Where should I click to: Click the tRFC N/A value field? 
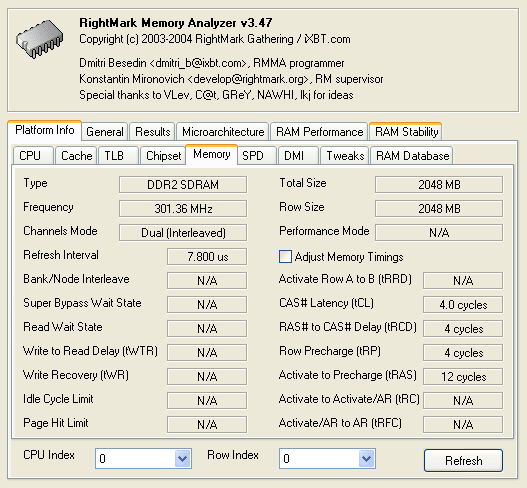(463, 424)
